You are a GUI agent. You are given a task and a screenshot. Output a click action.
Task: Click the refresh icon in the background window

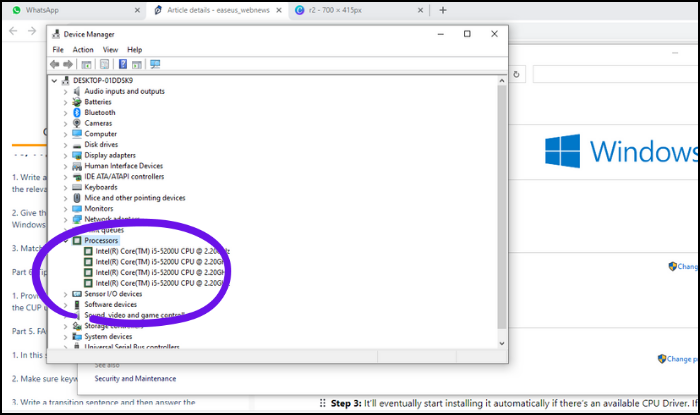516,74
